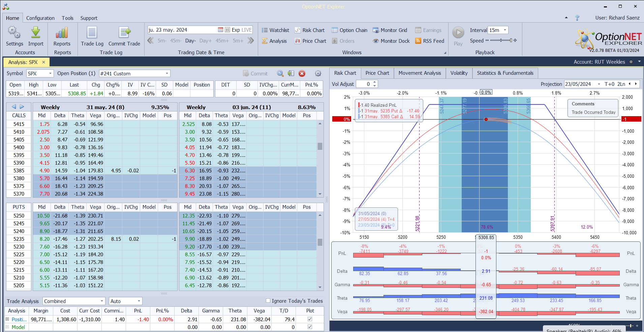
Task: Open the Trade Log icon
Action: pos(92,33)
